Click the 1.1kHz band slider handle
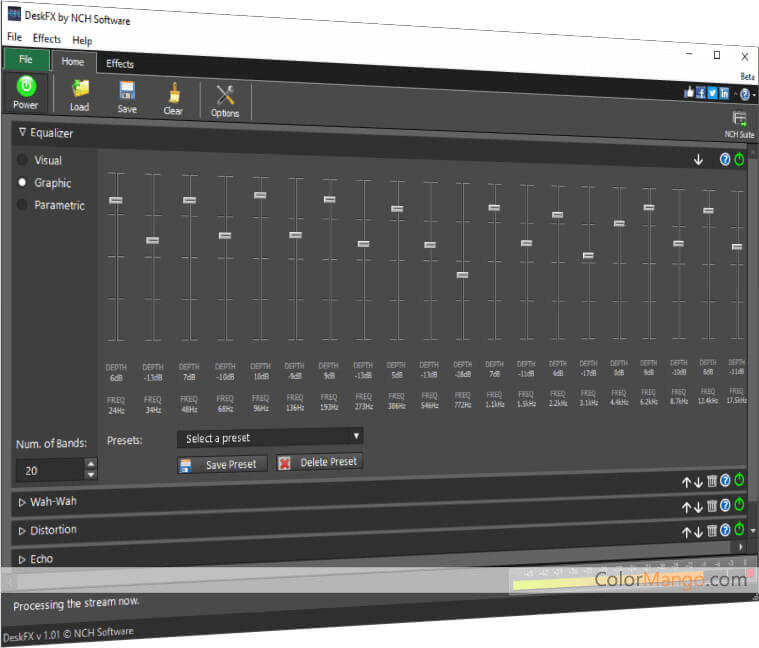This screenshot has width=759, height=648. (x=494, y=208)
